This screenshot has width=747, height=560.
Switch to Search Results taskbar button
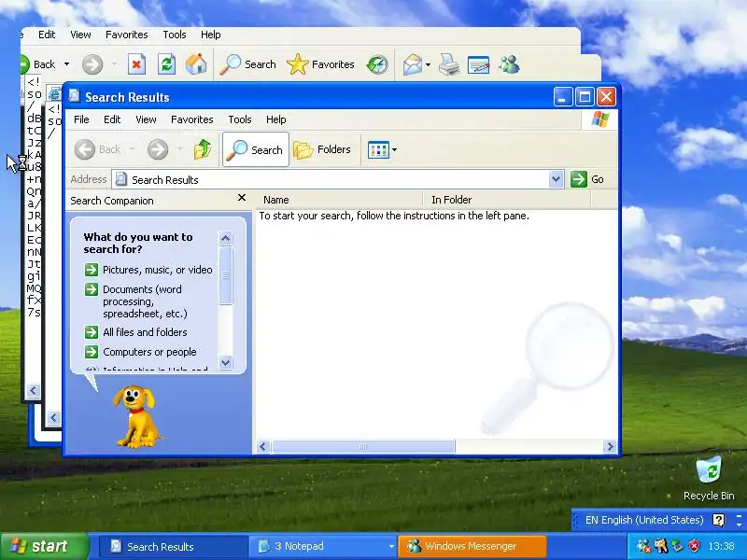pyautogui.click(x=174, y=546)
